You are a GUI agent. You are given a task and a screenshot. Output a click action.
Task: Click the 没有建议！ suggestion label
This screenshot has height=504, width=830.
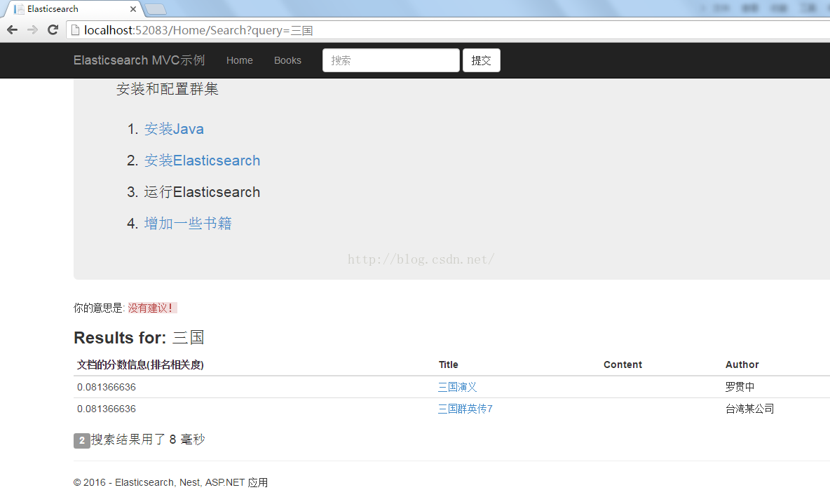pyautogui.click(x=152, y=308)
